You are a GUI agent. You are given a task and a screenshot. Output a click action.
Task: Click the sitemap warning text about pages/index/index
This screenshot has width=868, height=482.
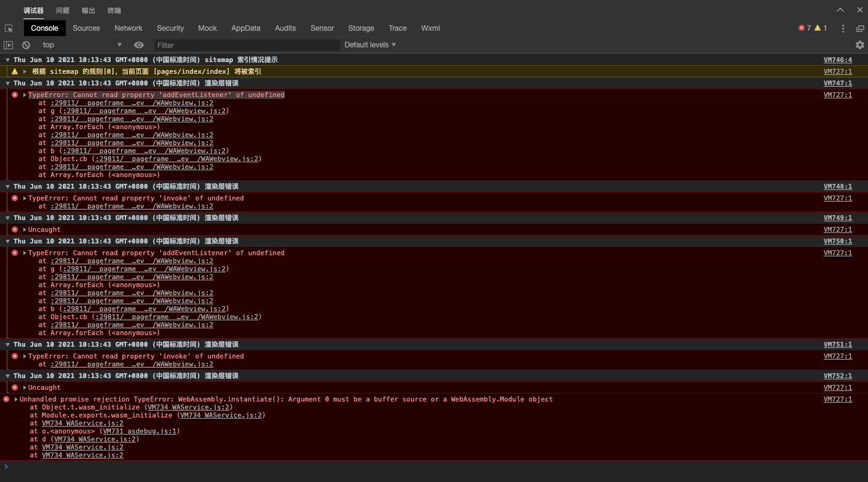(147, 71)
